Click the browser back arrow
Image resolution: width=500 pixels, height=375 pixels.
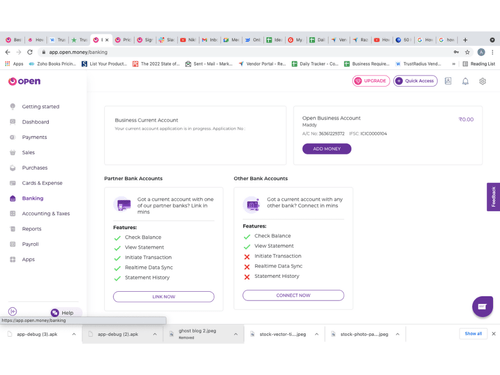pyautogui.click(x=8, y=52)
